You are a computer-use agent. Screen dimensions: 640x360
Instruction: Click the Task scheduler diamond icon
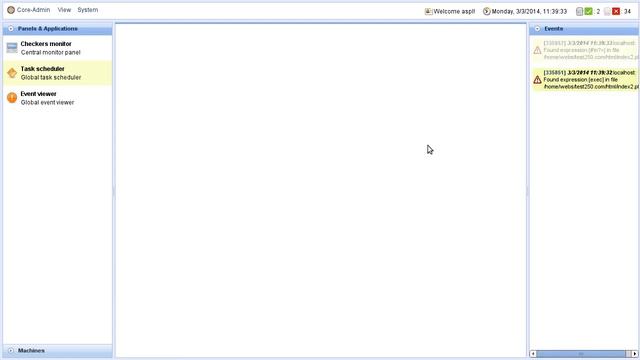pos(12,73)
